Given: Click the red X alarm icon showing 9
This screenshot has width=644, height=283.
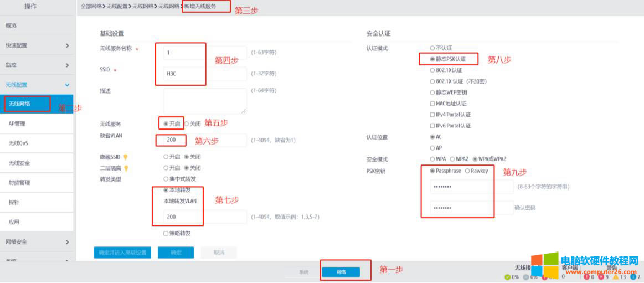Looking at the screenshot, I should click(x=601, y=277).
